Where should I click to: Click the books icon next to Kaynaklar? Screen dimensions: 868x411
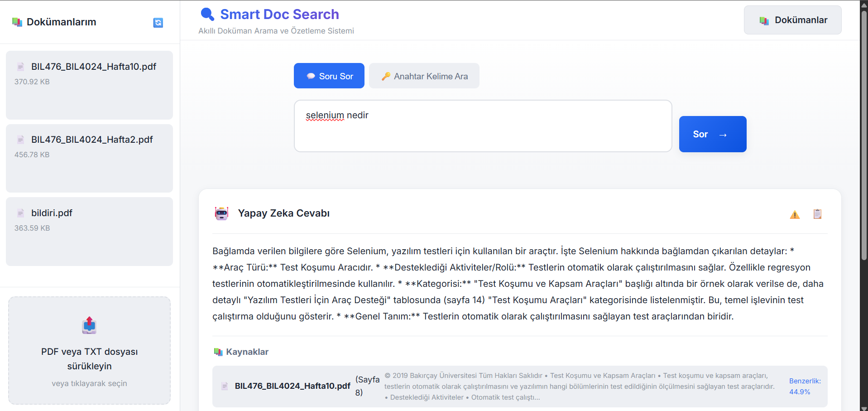218,351
